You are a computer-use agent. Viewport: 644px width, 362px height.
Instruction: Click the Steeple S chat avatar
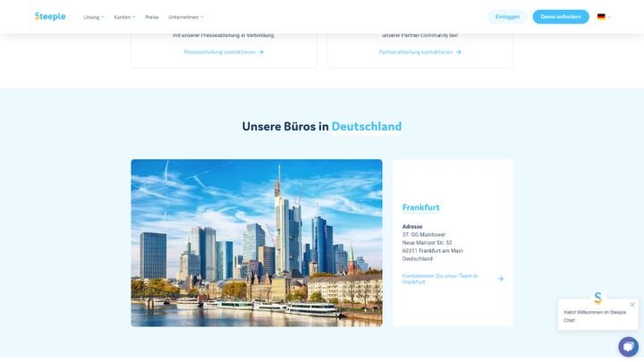click(597, 298)
